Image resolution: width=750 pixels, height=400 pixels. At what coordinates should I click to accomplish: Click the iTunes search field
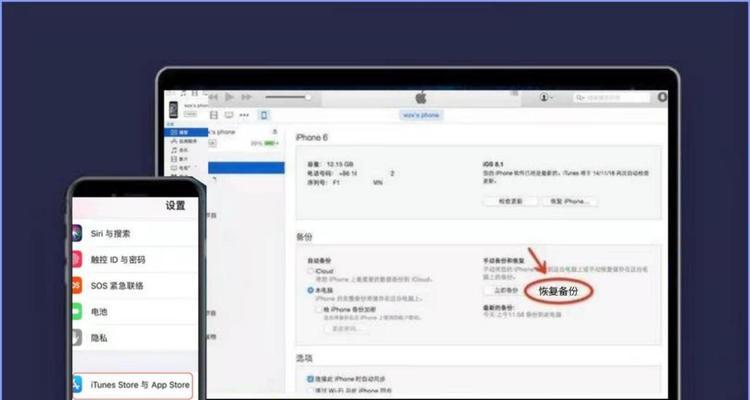point(612,97)
